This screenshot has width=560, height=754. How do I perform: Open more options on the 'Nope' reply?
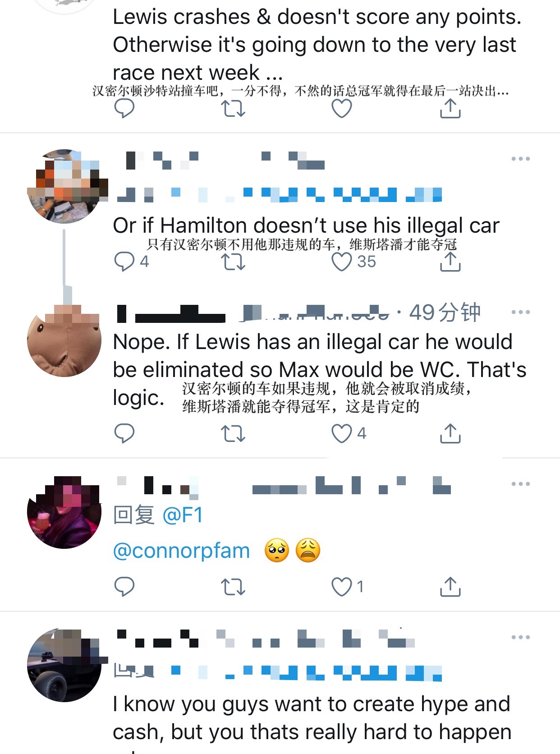click(x=521, y=312)
